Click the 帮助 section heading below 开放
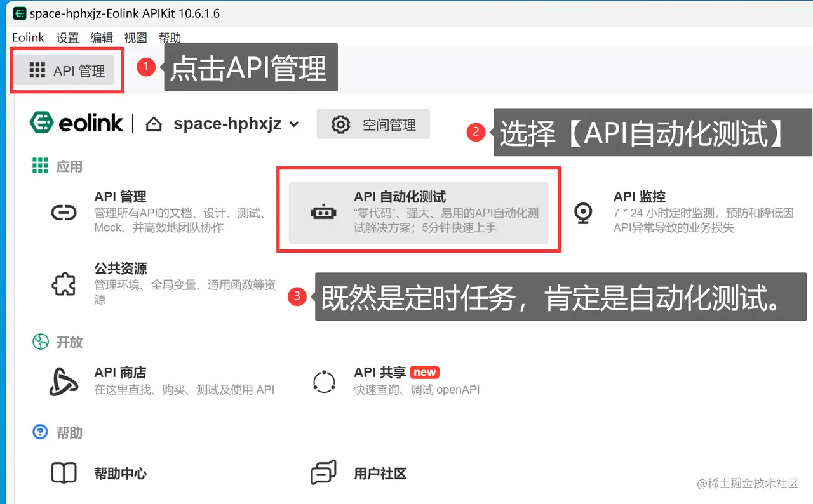The width and height of the screenshot is (813, 504). [x=69, y=433]
